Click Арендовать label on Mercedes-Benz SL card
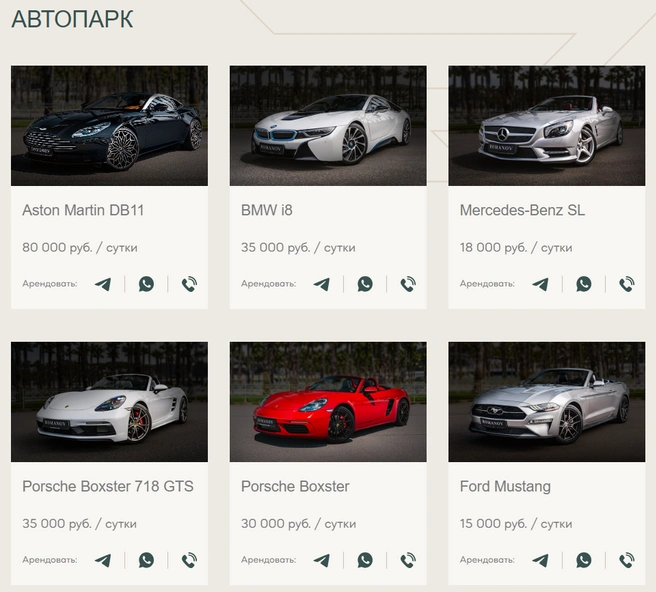The width and height of the screenshot is (656, 592). tap(487, 284)
